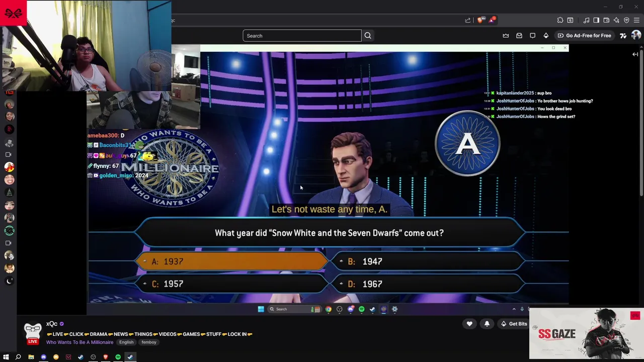Open Windows Start button on bottom taskbar
644x362 pixels.
click(6, 357)
